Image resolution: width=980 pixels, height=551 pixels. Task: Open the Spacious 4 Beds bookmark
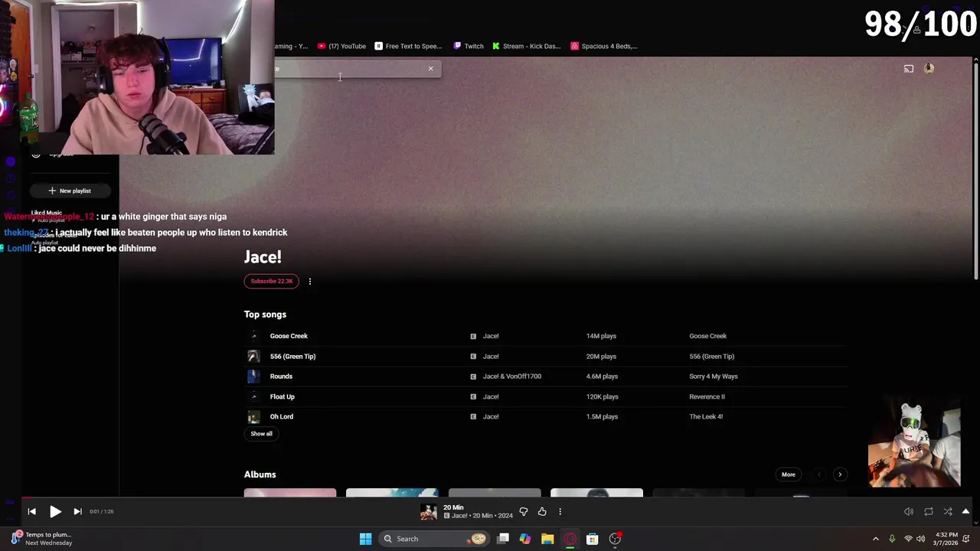point(604,46)
